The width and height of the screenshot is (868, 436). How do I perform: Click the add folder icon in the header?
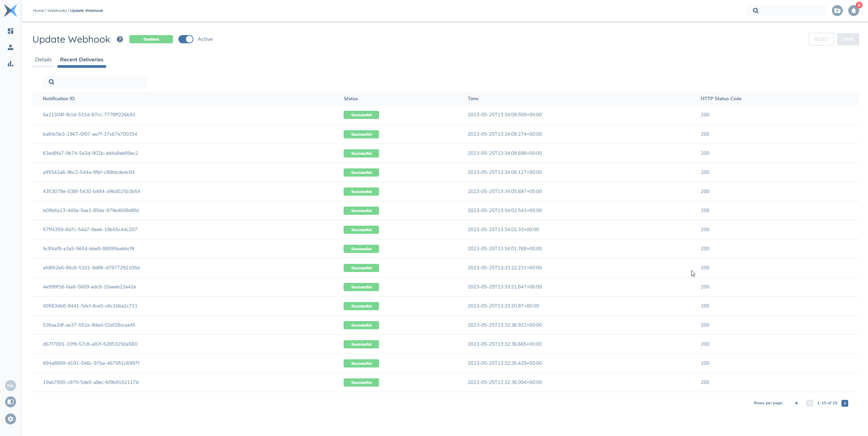click(x=837, y=11)
